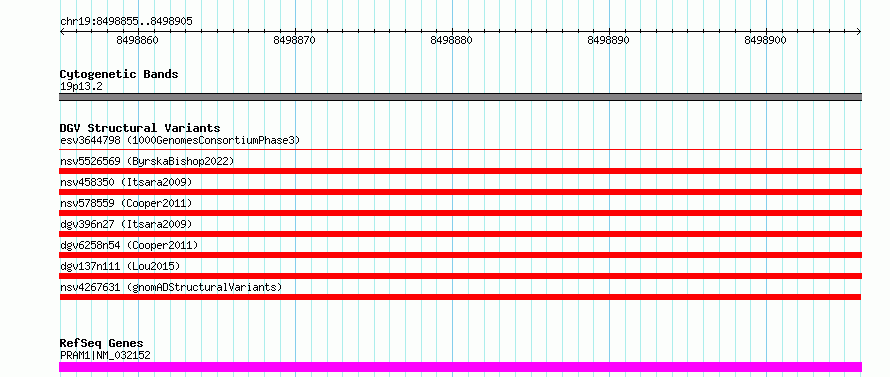Click the thin red esv3644798 variant line
The image size is (890, 377).
coord(460,150)
